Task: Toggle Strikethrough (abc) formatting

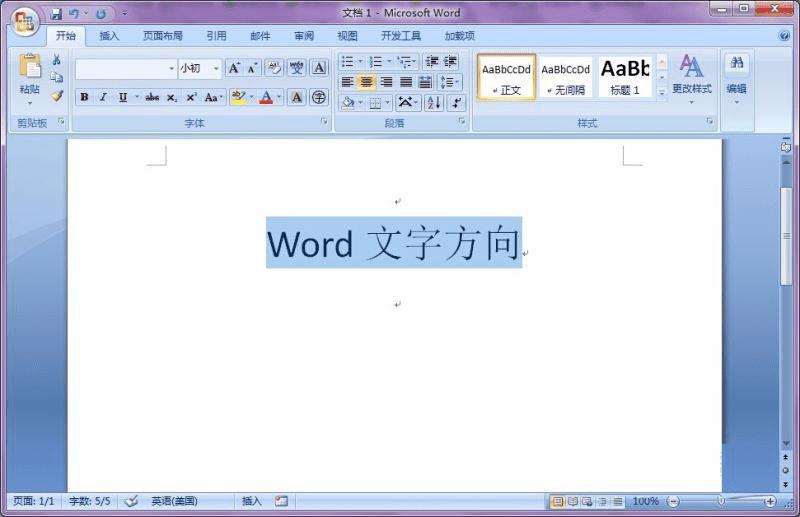Action: coord(152,97)
